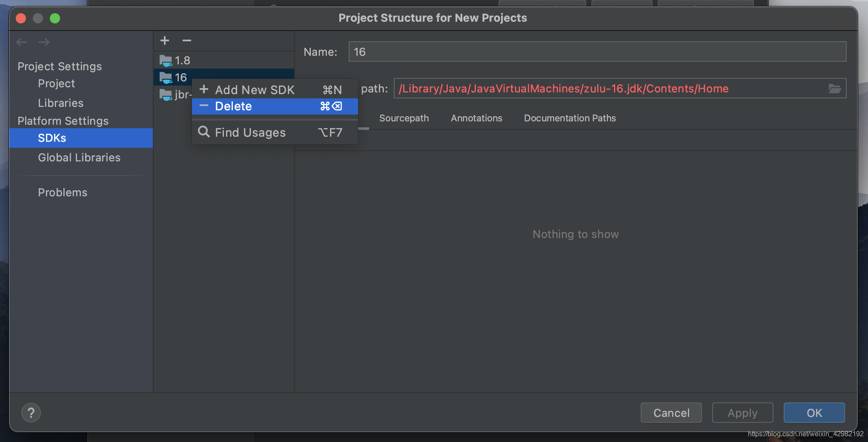Open the folder browser for the JDK path

click(x=835, y=88)
